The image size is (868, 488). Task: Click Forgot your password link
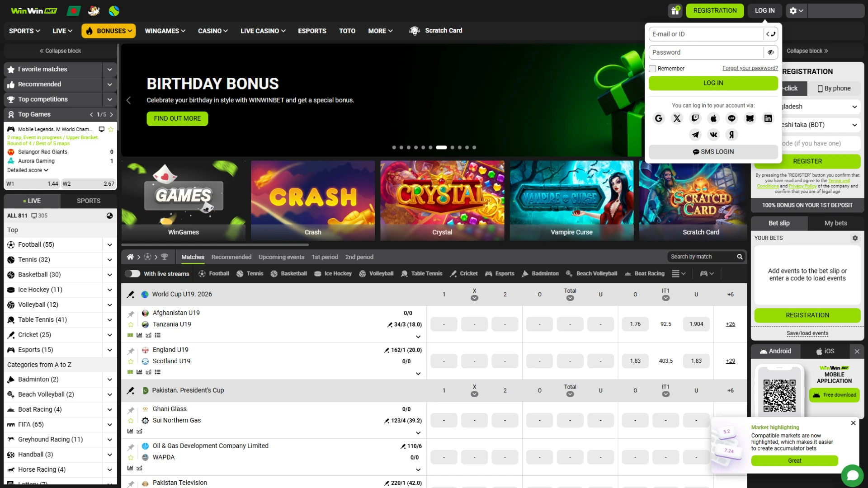(x=750, y=68)
